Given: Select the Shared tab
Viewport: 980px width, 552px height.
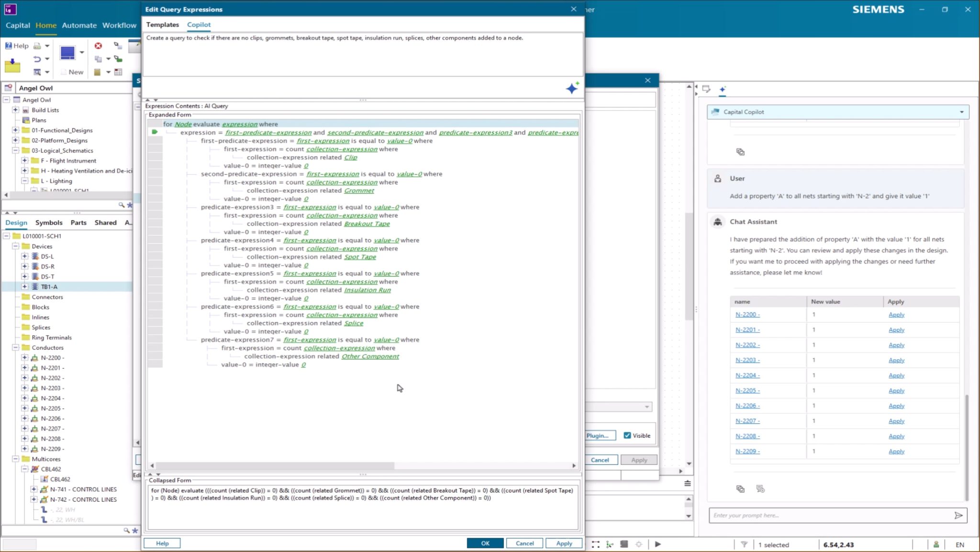Looking at the screenshot, I should (x=105, y=223).
